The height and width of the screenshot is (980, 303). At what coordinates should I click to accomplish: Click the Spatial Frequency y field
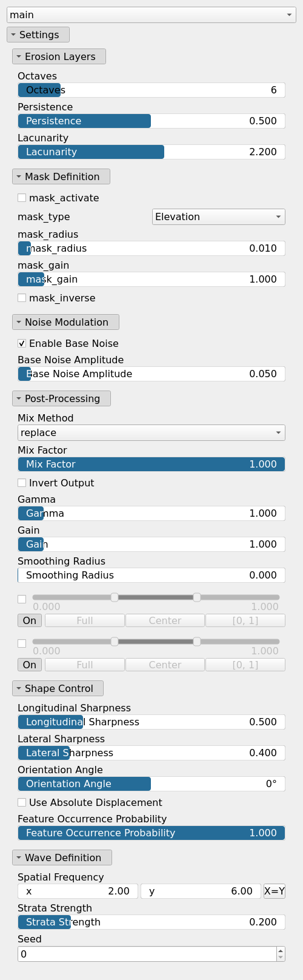pos(201,891)
